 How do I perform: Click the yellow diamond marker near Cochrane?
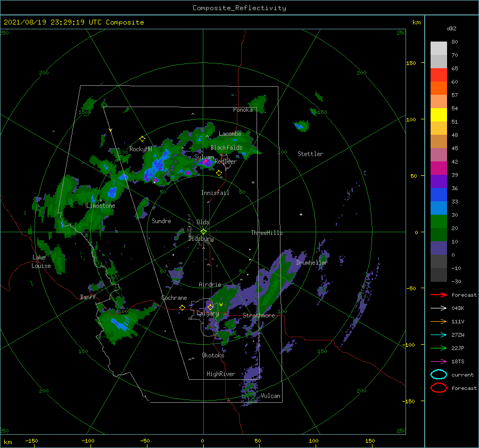point(182,307)
